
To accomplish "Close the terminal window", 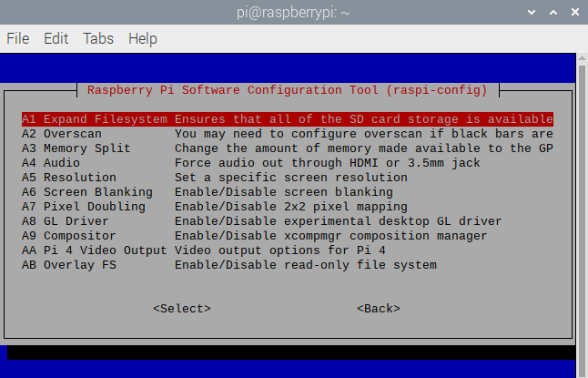I will pyautogui.click(x=572, y=13).
